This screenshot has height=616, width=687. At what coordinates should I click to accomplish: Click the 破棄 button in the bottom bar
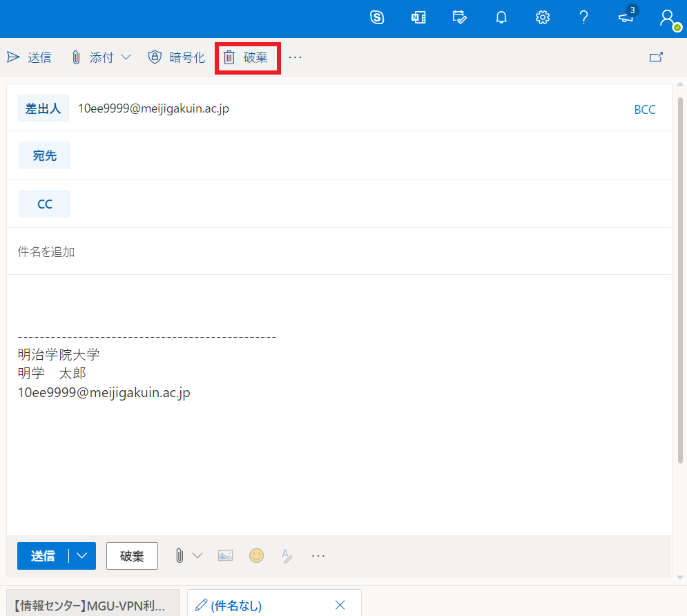[x=132, y=556]
